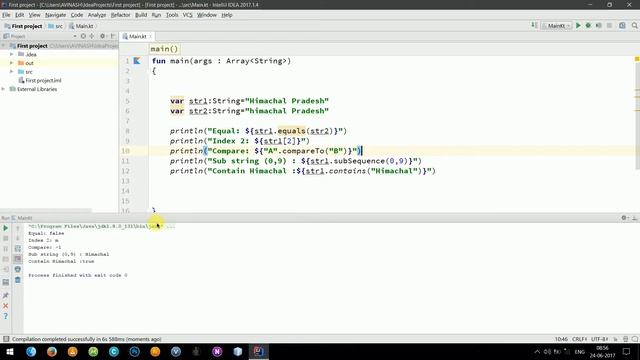The width and height of the screenshot is (640, 360).
Task: Toggle soft-wrap in the Run console
Action: click(18, 249)
